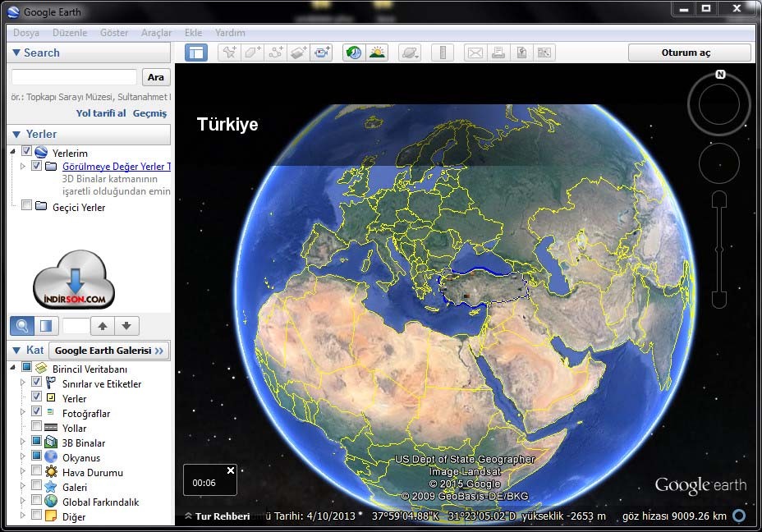Open the Yol tarifi al link
Image resolution: width=762 pixels, height=532 pixels.
click(x=101, y=112)
